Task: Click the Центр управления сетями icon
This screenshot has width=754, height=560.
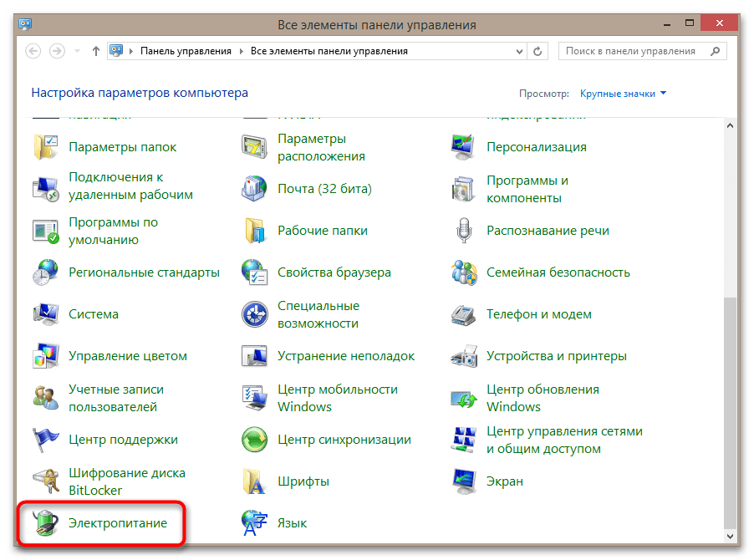Action: pyautogui.click(x=464, y=440)
